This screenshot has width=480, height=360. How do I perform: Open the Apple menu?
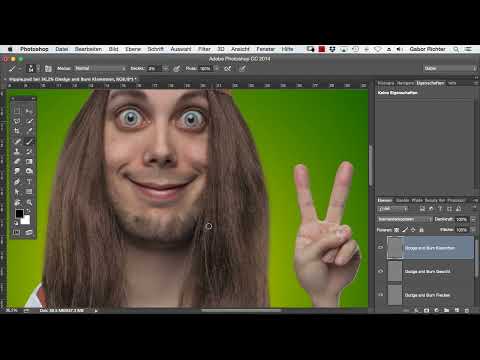click(10, 49)
